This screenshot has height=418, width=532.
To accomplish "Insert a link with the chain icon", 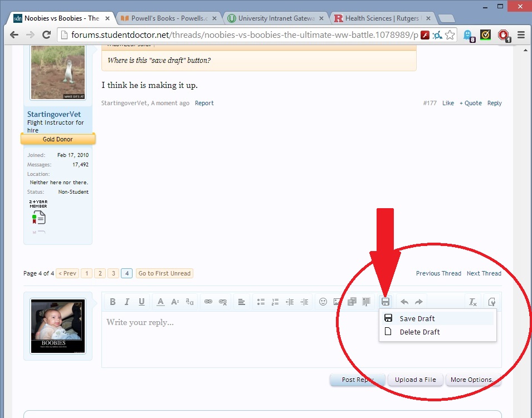I will tap(208, 302).
